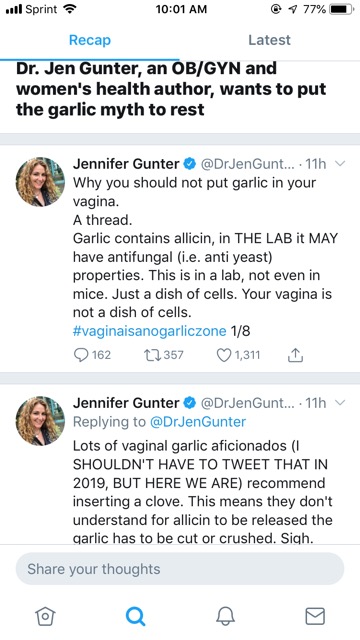The width and height of the screenshot is (360, 640).
Task: Select the Recap tab
Action: click(x=90, y=40)
